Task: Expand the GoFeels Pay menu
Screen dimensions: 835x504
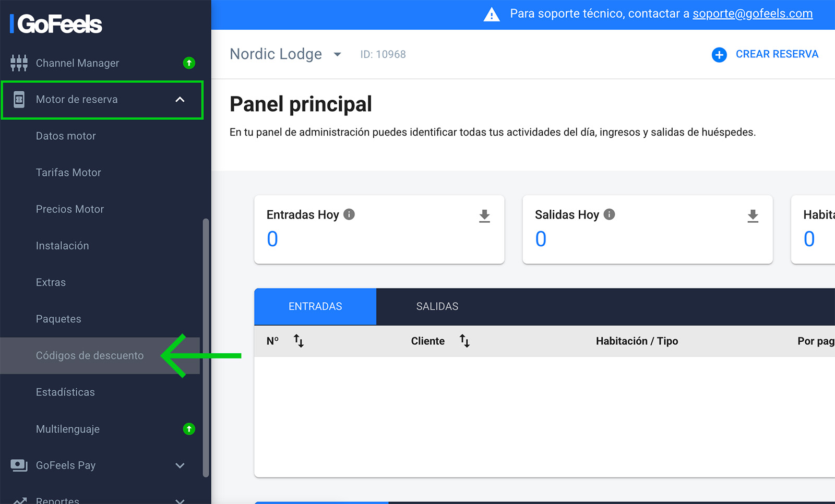Action: point(180,465)
